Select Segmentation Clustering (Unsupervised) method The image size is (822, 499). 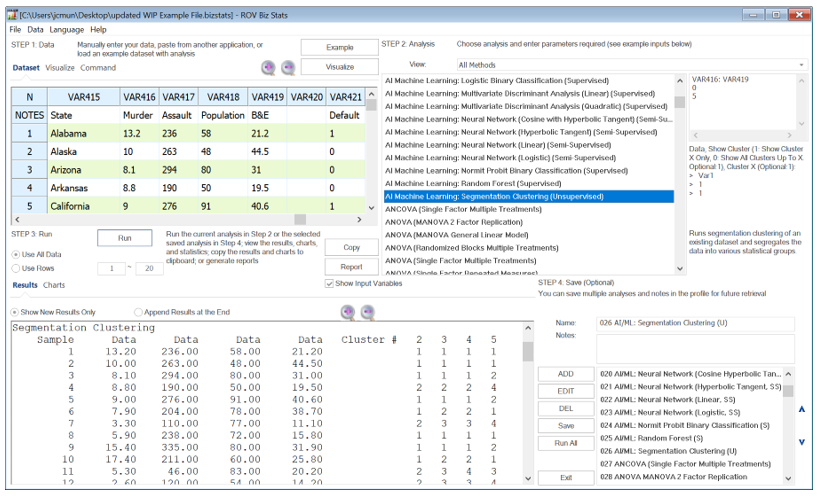coord(529,197)
